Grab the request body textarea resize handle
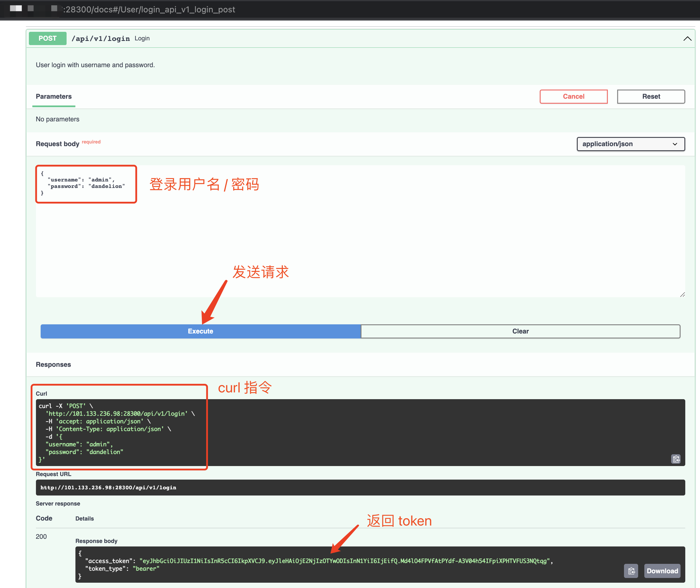 pos(682,295)
